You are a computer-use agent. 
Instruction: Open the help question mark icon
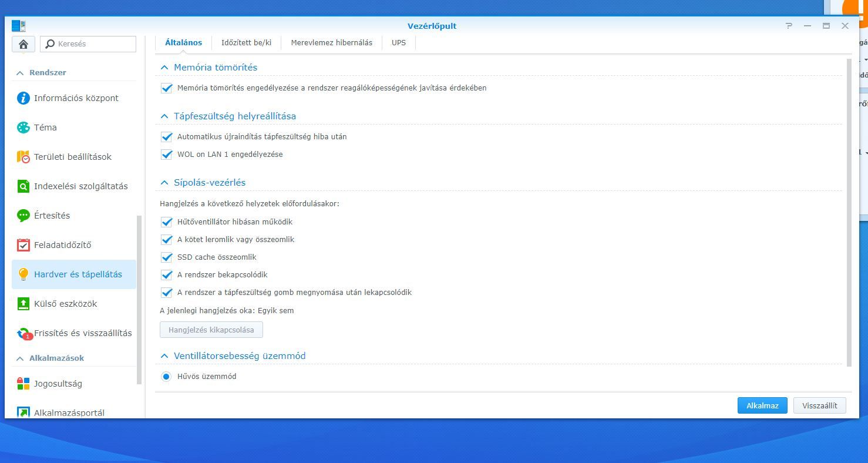[789, 26]
